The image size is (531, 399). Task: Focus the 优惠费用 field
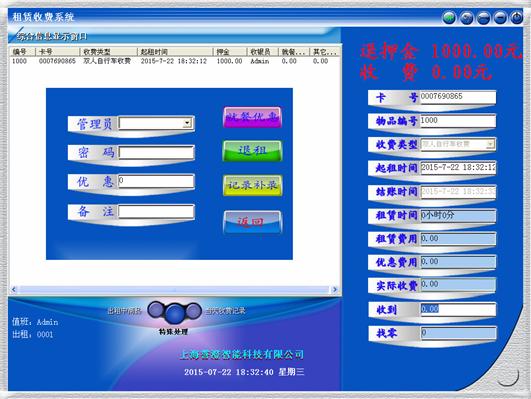pyautogui.click(x=458, y=262)
